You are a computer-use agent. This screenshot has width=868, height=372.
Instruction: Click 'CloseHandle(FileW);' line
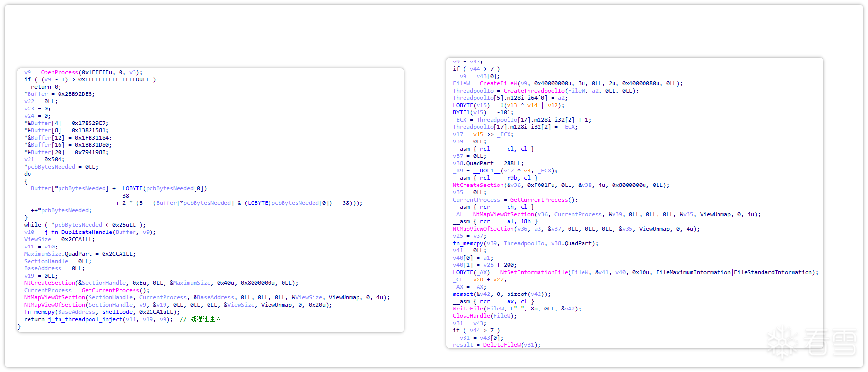[485, 316]
